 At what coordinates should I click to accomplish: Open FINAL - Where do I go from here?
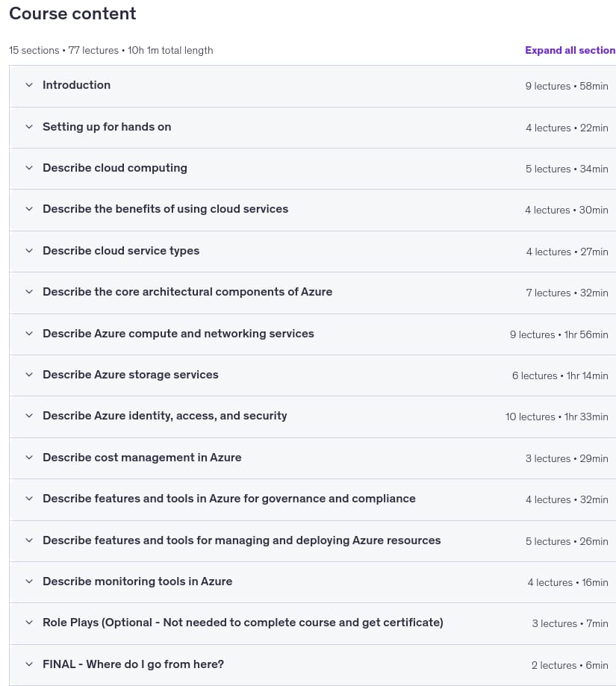[x=133, y=664]
